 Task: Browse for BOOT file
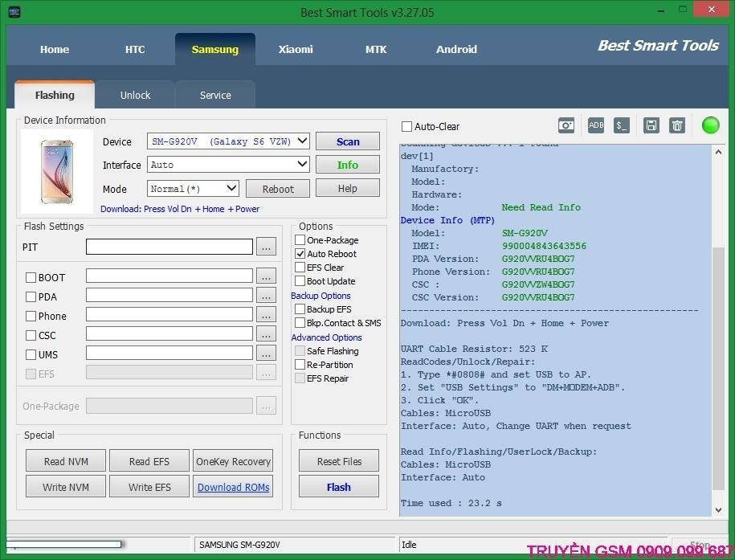(x=266, y=276)
